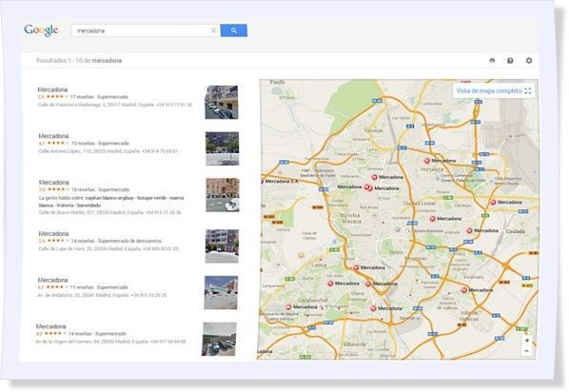
Task: Open the 10 reseñas reviews link
Action: click(x=83, y=144)
